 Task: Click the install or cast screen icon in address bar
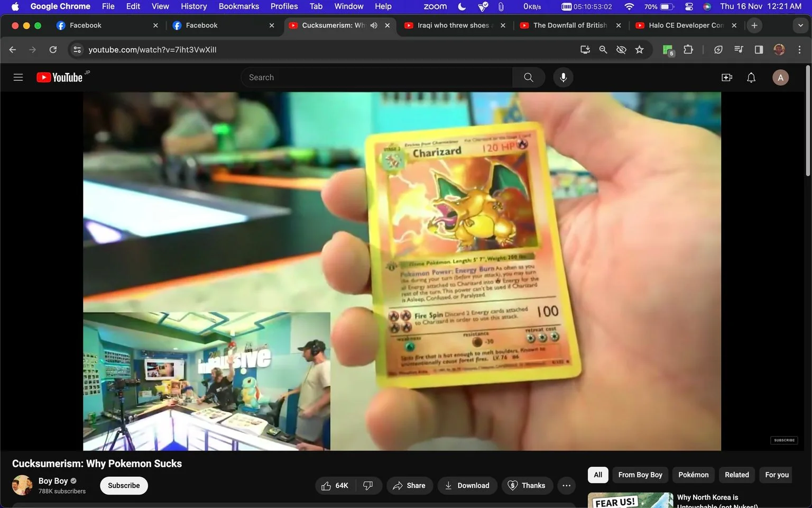pos(585,50)
